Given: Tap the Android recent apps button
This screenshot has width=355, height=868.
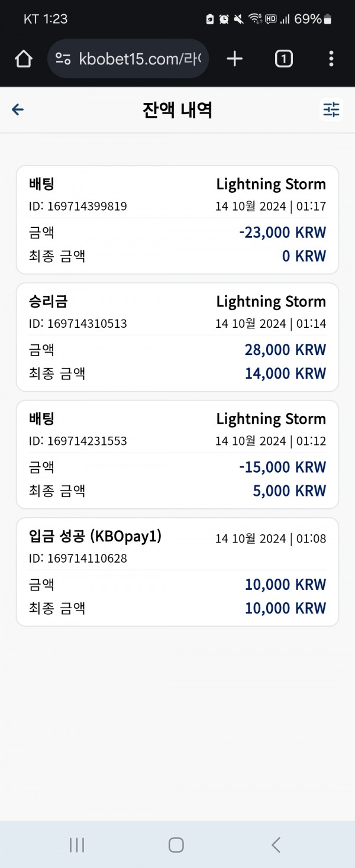Looking at the screenshot, I should [77, 844].
